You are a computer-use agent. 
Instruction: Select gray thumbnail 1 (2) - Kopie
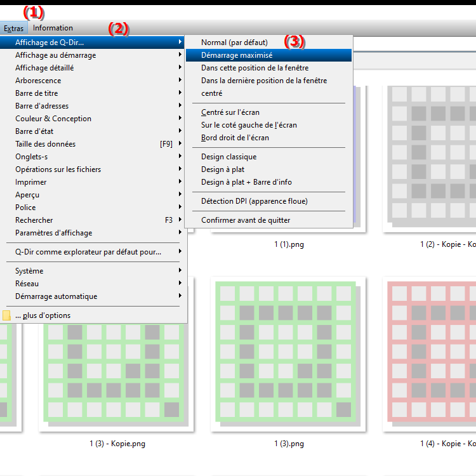pyautogui.click(x=429, y=159)
